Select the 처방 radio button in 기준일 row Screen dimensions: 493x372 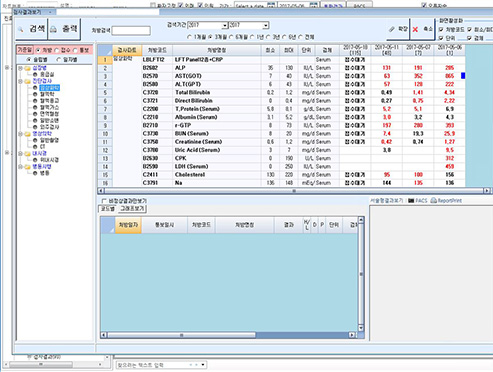(38, 50)
